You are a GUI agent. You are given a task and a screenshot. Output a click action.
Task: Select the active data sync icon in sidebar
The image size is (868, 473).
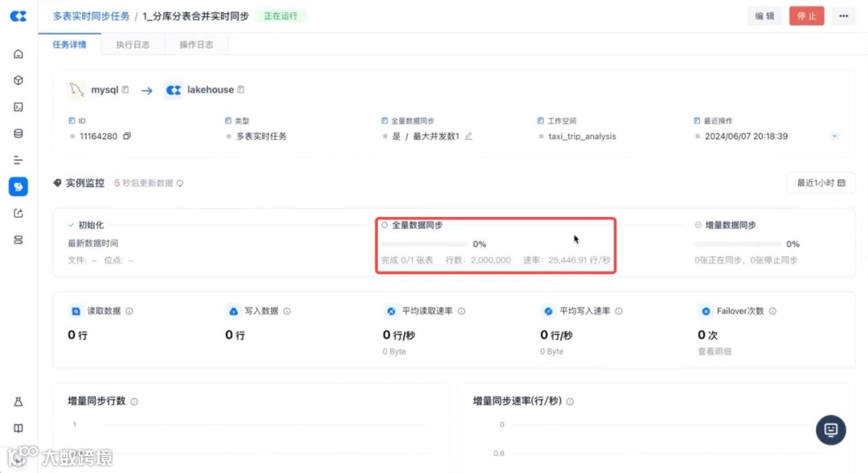coord(18,186)
